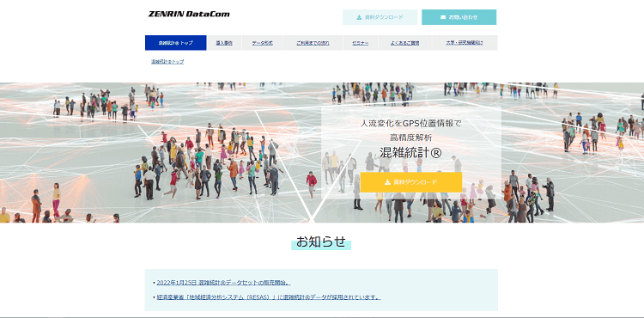The image size is (644, 318).
Task: Select the 混雑統計® トップ navigation tab
Action: [176, 43]
